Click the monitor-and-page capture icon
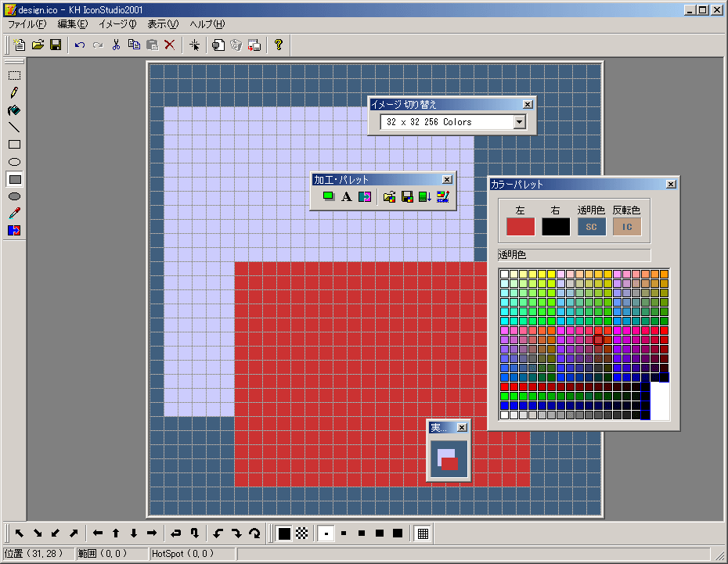The height and width of the screenshot is (564, 728). coord(218,45)
